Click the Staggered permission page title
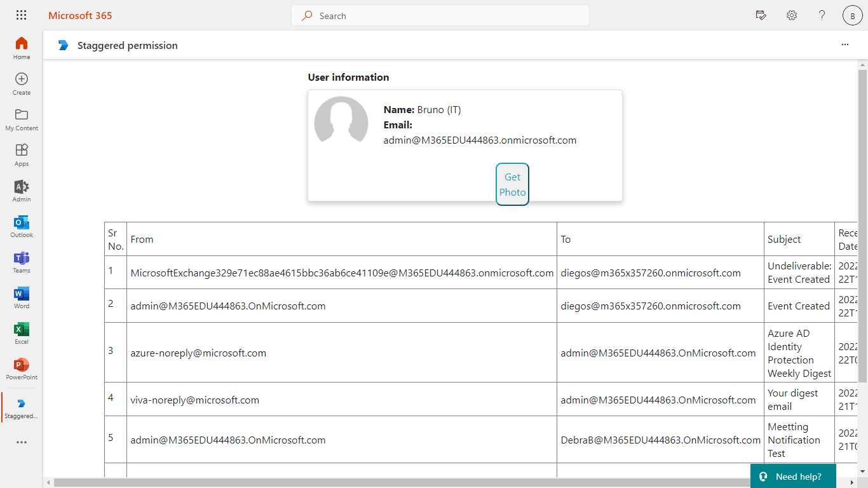 pos(128,45)
